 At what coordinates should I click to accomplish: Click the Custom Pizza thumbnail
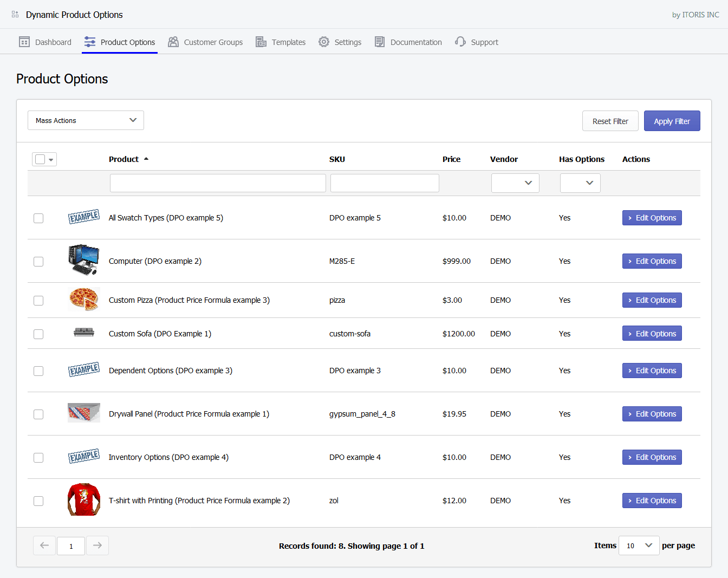pyautogui.click(x=84, y=299)
